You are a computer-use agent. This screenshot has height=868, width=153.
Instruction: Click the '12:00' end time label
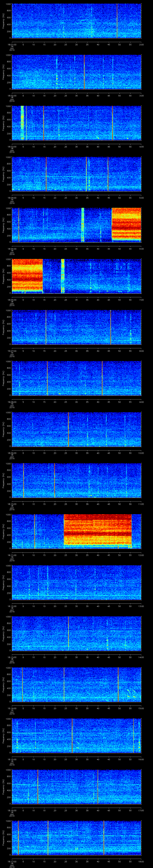pyautogui.click(x=141, y=555)
